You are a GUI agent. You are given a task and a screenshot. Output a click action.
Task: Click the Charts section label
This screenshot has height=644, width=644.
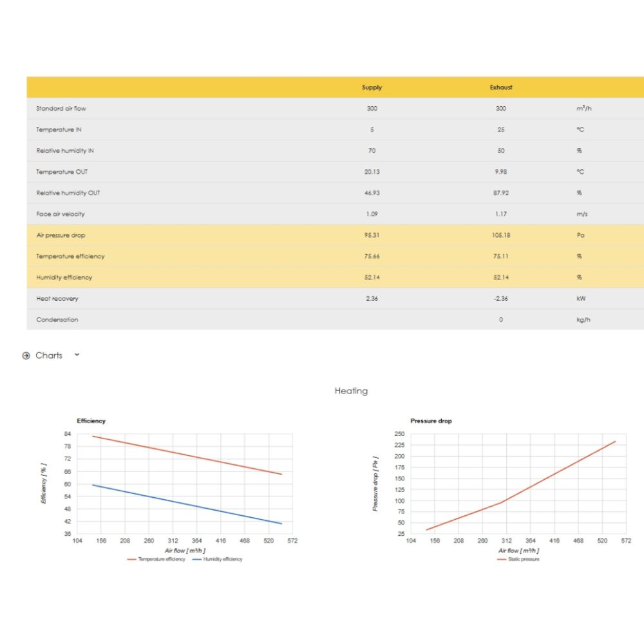click(x=49, y=355)
